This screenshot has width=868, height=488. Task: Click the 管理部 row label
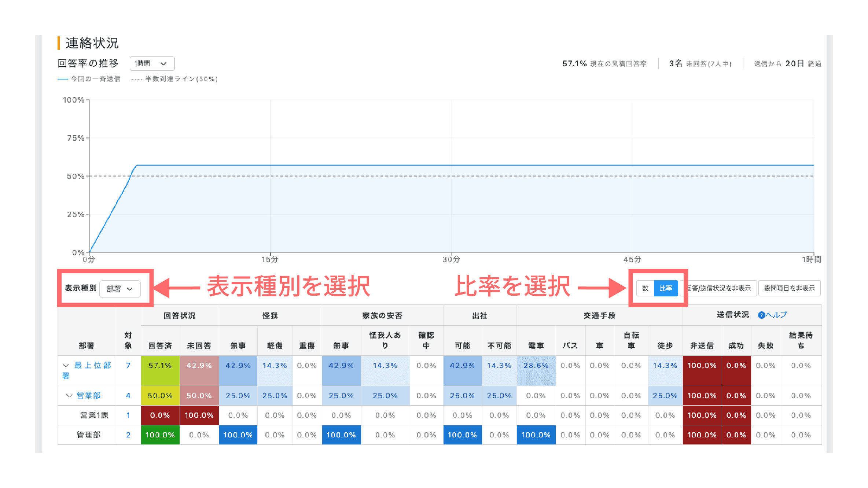(x=88, y=435)
